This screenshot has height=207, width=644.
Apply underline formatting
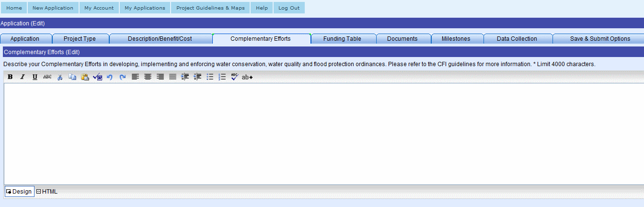[34, 77]
